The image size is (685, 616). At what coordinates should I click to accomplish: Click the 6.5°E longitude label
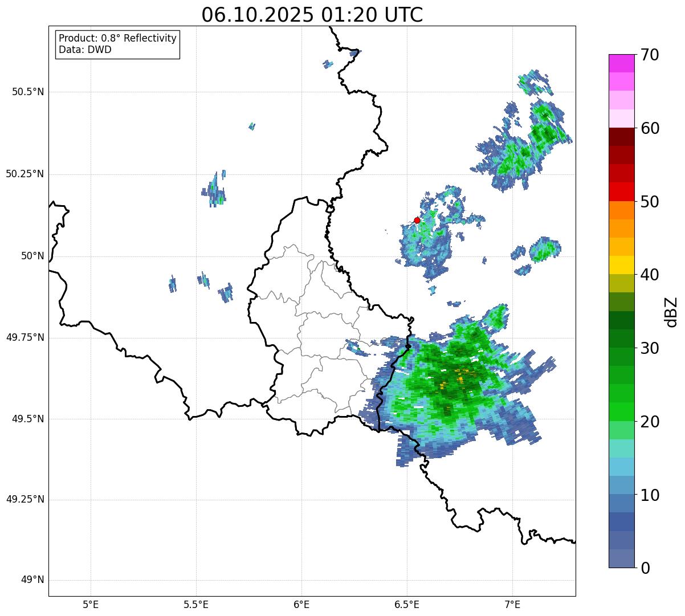coord(407,605)
